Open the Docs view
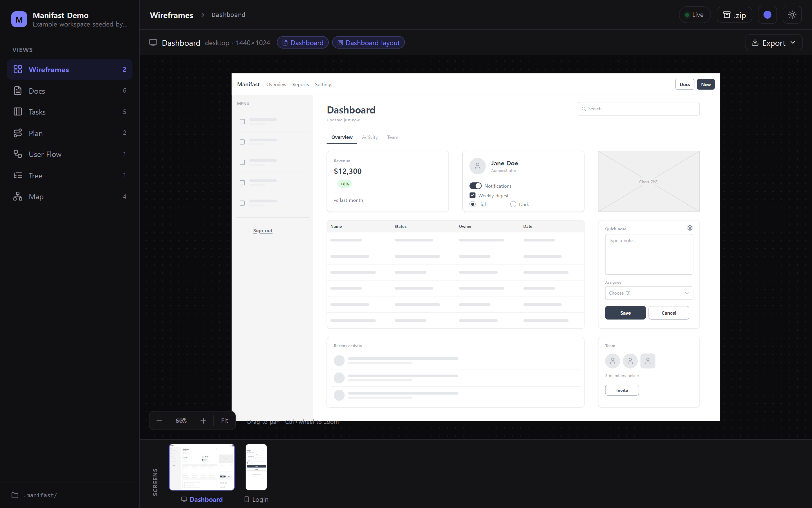Viewport: 812px width, 508px height. pos(69,91)
